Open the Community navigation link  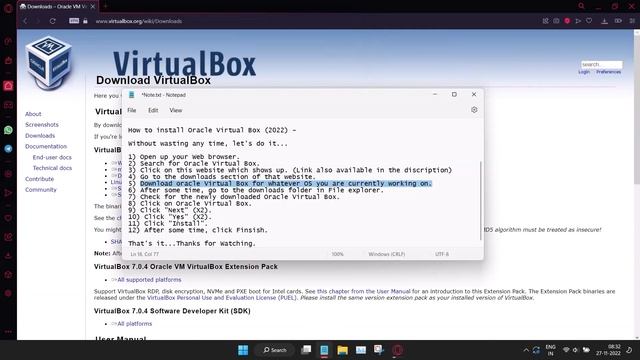click(41, 189)
